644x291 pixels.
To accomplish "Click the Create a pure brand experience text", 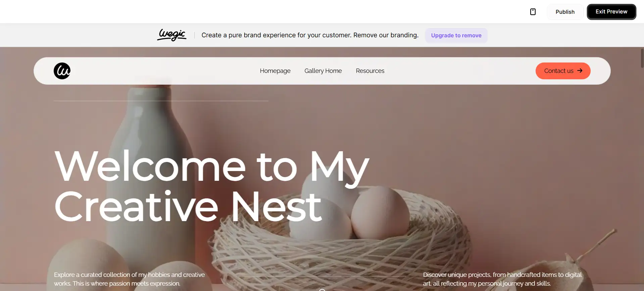I will click(310, 35).
